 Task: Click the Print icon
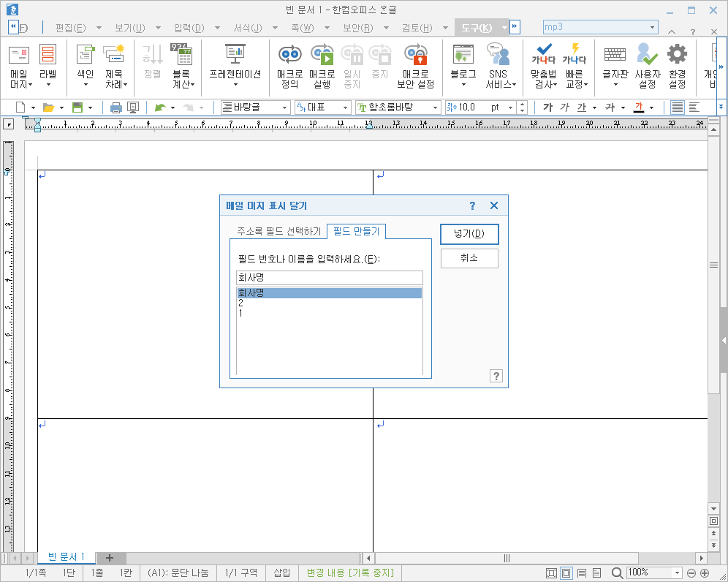click(116, 107)
